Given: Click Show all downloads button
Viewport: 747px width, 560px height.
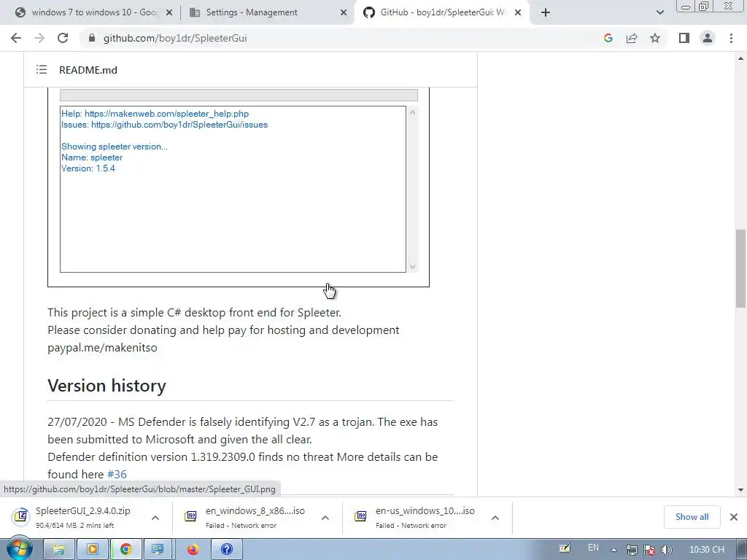Looking at the screenshot, I should point(692,517).
